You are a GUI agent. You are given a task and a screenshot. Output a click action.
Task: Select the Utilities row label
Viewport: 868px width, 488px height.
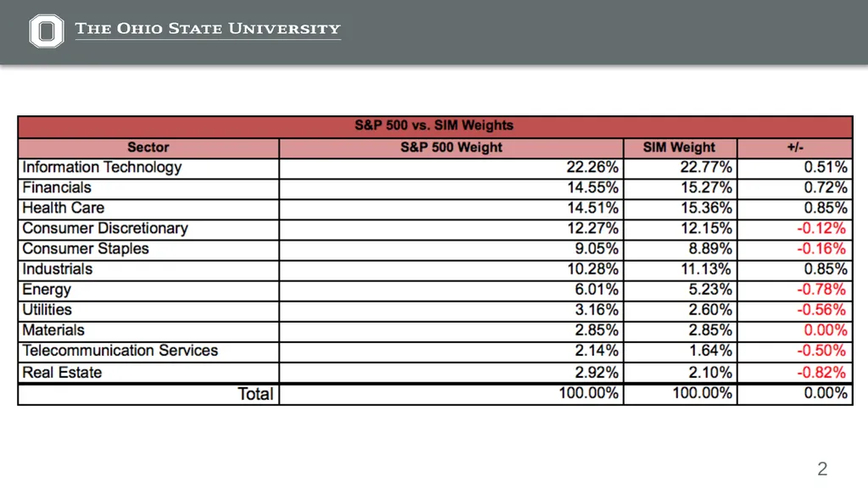tap(47, 310)
